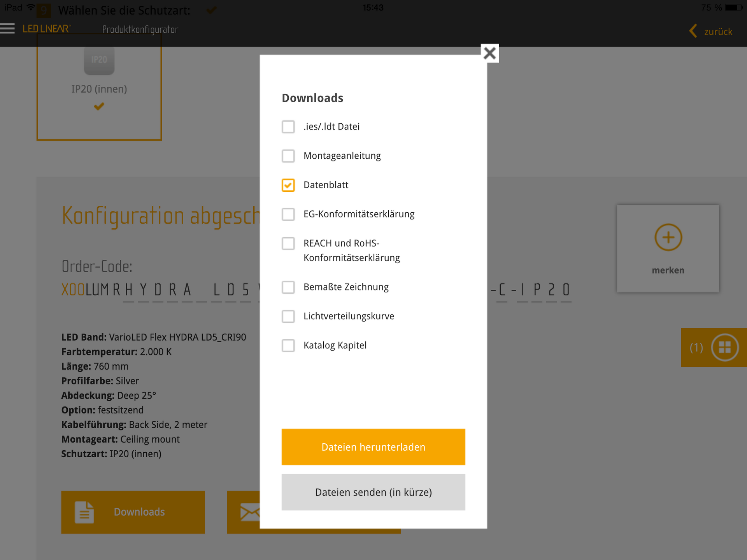This screenshot has height=560, width=747.
Task: Click the plus circle merken icon
Action: pos(668,237)
